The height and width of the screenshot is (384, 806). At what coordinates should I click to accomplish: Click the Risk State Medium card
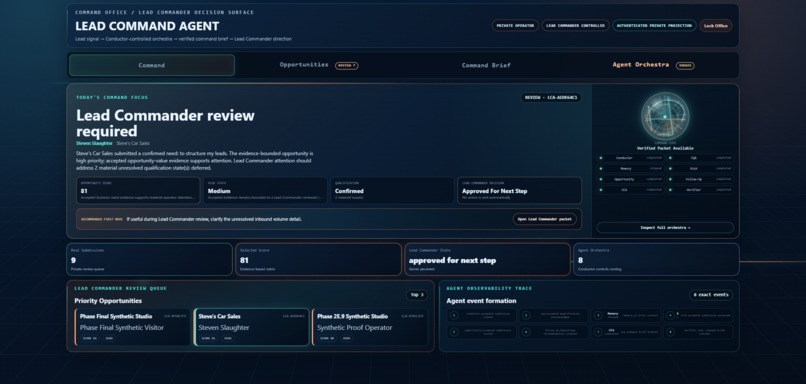tap(265, 191)
